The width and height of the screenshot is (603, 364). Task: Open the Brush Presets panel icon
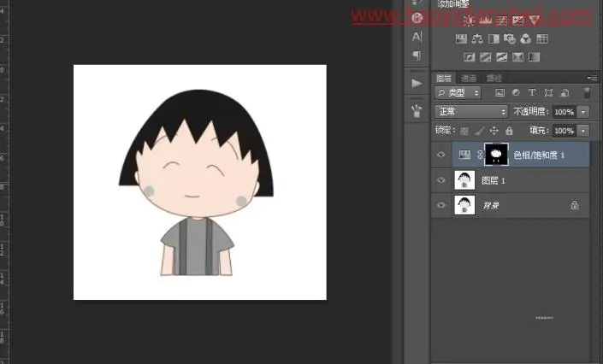pyautogui.click(x=417, y=111)
